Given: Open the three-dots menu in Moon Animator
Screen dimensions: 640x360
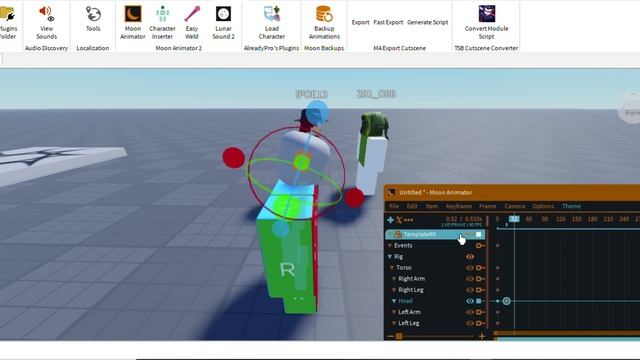Looking at the screenshot, I should pyautogui.click(x=408, y=220).
